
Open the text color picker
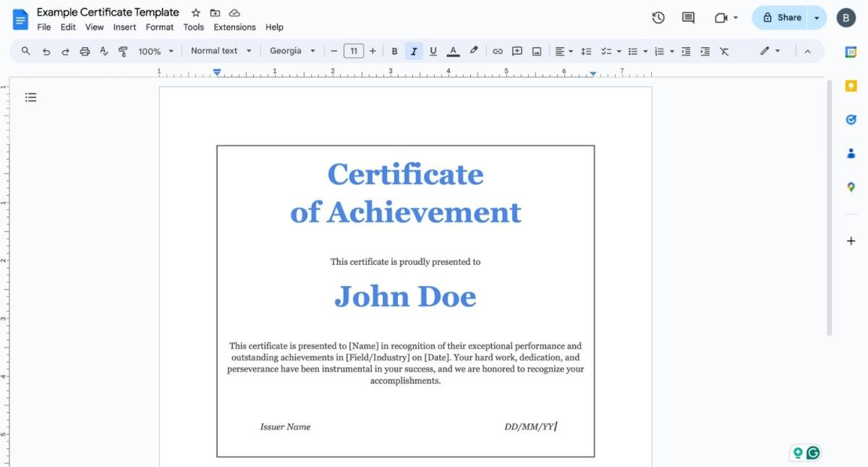pyautogui.click(x=453, y=51)
